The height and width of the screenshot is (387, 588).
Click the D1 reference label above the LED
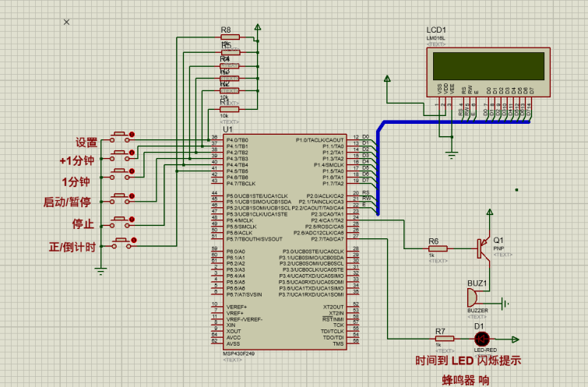click(x=479, y=326)
